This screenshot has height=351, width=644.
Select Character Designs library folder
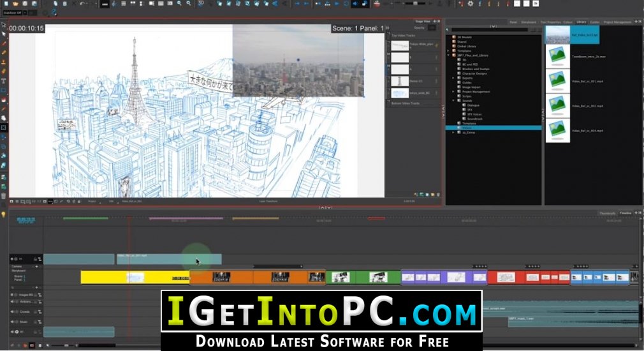(474, 73)
